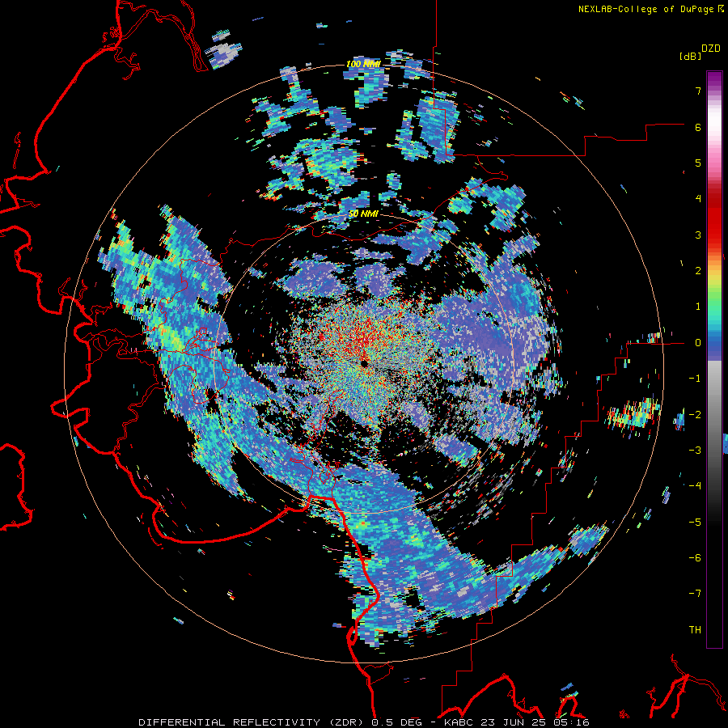Viewport: 728px width, 728px height.
Task: Click the KABC station identifier
Action: tap(459, 722)
